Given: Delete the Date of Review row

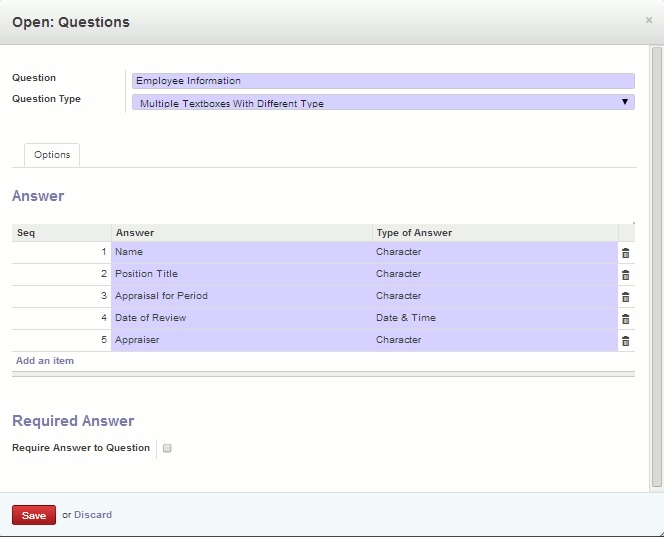Looking at the screenshot, I should (625, 319).
